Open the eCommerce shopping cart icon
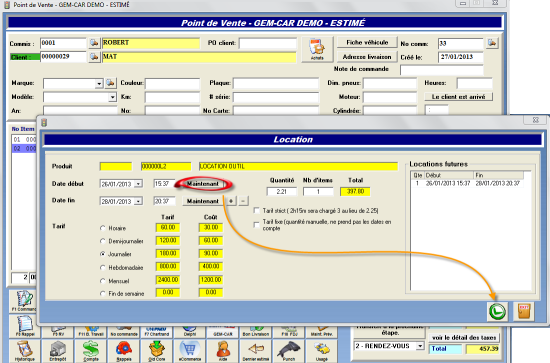This screenshot has width=550, height=363. pos(190,351)
